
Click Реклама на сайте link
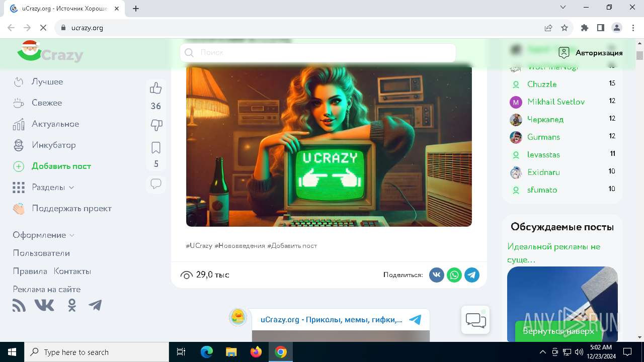coord(46,289)
